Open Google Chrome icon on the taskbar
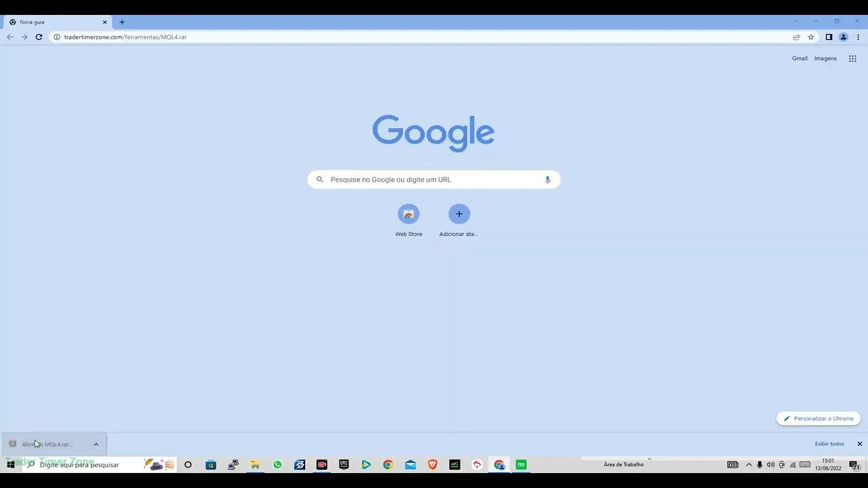Image resolution: width=868 pixels, height=488 pixels. [388, 464]
